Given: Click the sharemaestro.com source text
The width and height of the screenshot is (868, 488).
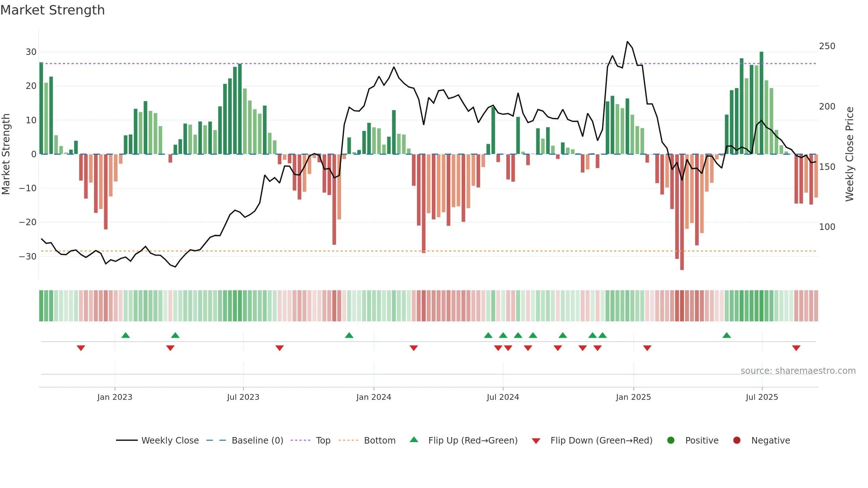Looking at the screenshot, I should [798, 371].
